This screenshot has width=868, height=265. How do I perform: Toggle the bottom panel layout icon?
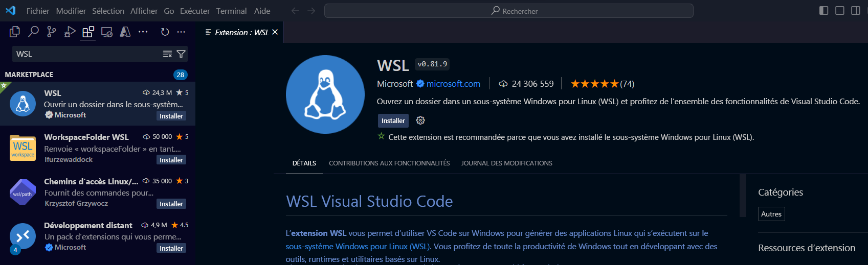[x=840, y=11]
